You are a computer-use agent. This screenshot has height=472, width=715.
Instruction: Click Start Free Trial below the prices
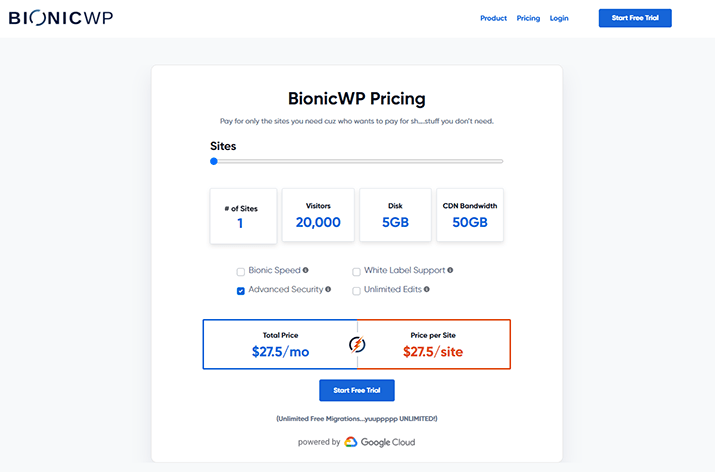(x=357, y=390)
